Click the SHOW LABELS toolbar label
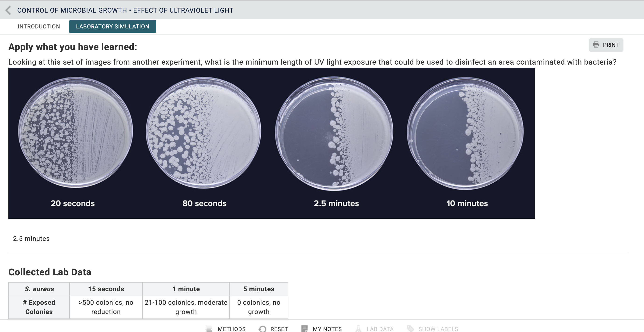This screenshot has height=332, width=644. point(438,329)
